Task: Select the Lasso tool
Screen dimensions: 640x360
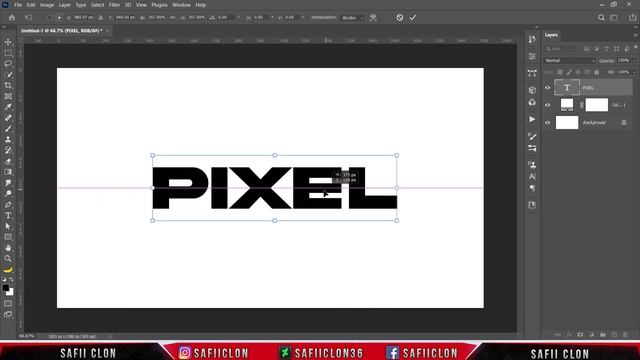Action: tap(8, 64)
